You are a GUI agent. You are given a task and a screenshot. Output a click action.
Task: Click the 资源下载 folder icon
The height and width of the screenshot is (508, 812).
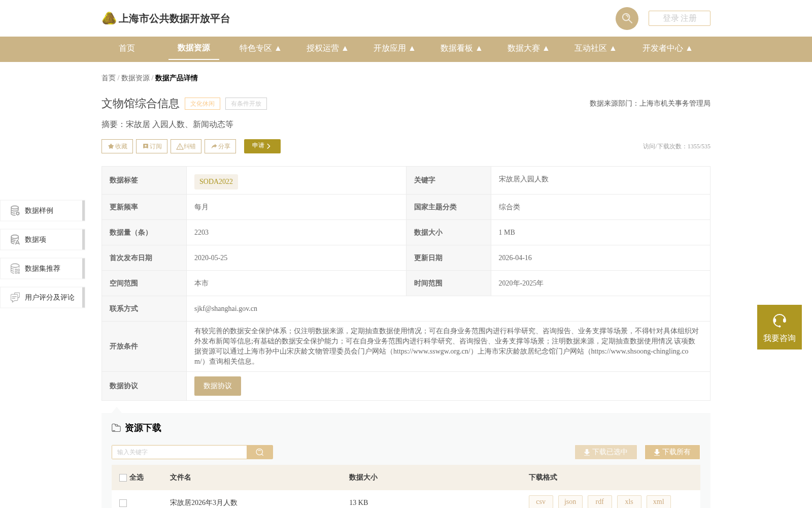coord(116,428)
